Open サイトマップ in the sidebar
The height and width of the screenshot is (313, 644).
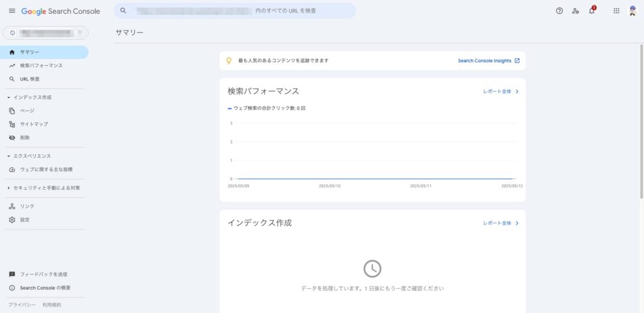coord(34,124)
